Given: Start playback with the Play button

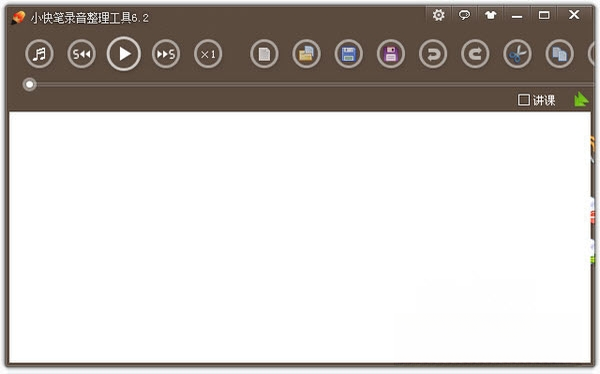Looking at the screenshot, I should (x=124, y=54).
